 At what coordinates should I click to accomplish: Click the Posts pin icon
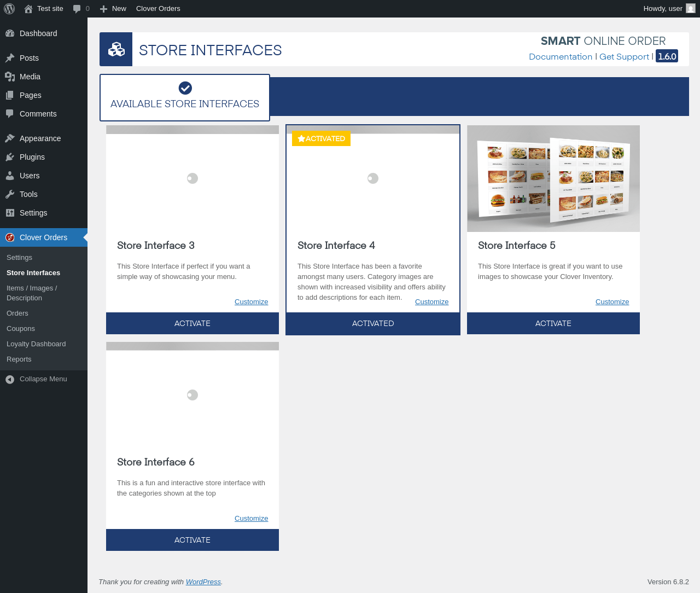pyautogui.click(x=10, y=58)
